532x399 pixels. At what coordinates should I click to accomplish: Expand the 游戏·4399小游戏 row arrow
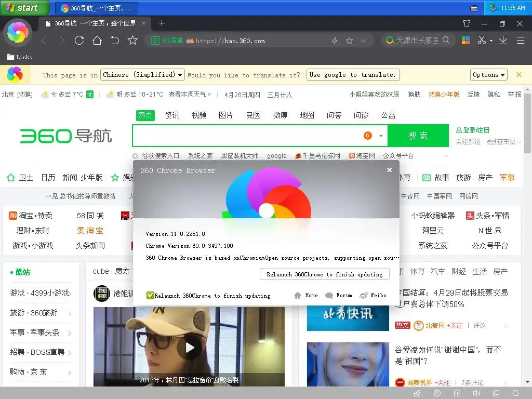(70, 293)
